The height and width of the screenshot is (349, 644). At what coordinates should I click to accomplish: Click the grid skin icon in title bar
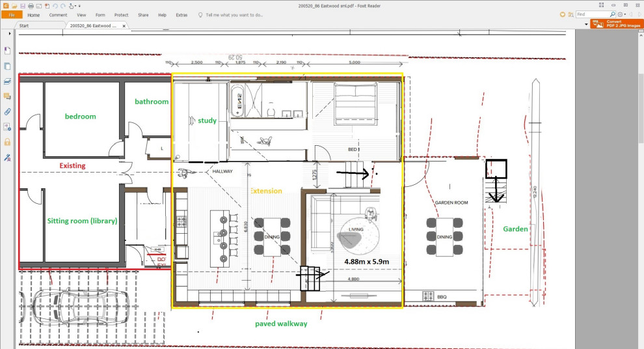(601, 5)
